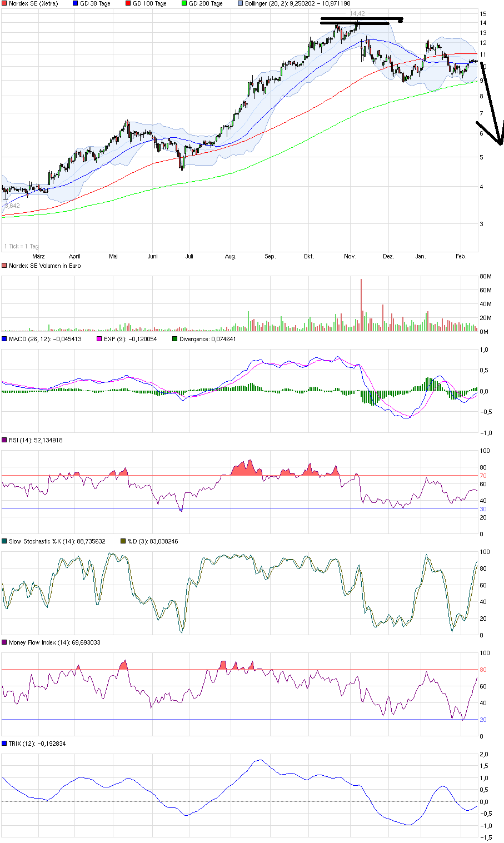
Task: Toggle the Divergence histogram display
Action: coord(174,338)
